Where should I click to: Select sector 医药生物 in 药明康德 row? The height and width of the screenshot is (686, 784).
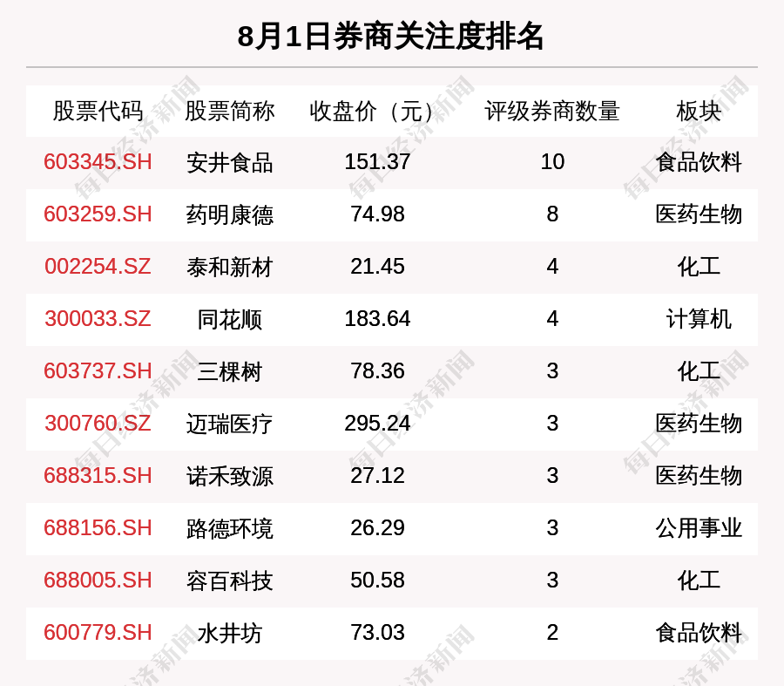699,214
